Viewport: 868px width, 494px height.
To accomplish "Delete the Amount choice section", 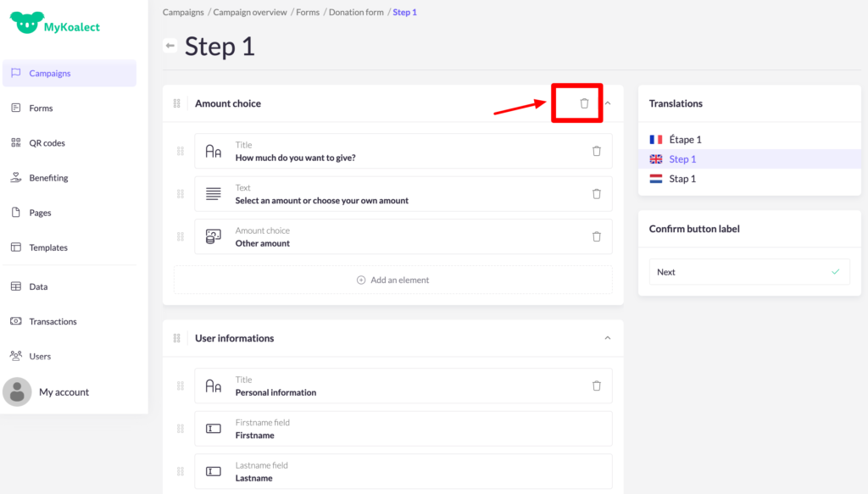I will tap(584, 103).
